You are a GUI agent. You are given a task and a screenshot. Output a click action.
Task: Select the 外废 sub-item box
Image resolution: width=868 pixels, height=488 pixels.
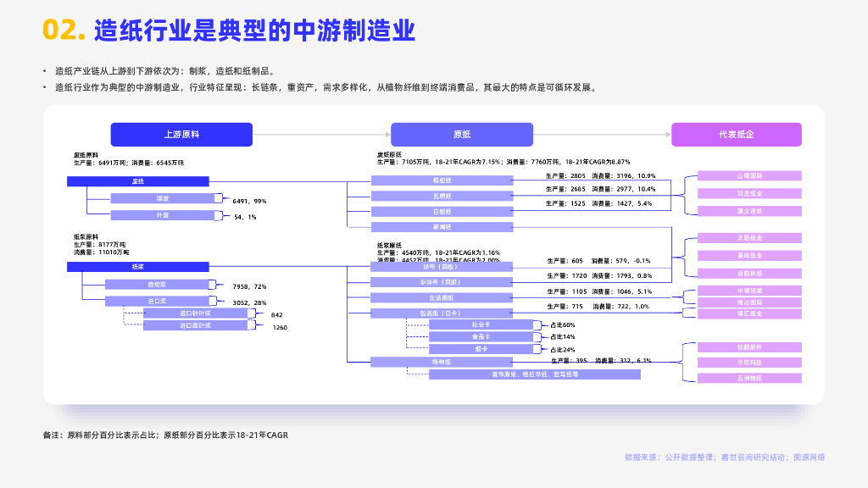(x=161, y=215)
